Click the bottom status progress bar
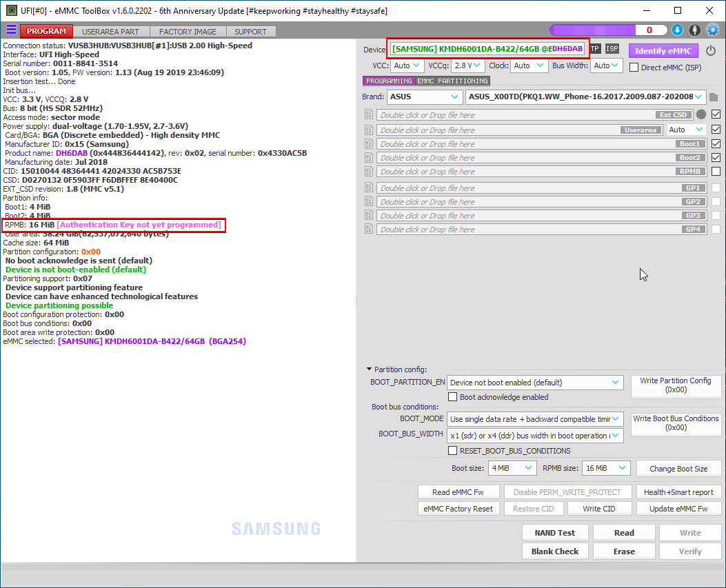 pyautogui.click(x=363, y=567)
